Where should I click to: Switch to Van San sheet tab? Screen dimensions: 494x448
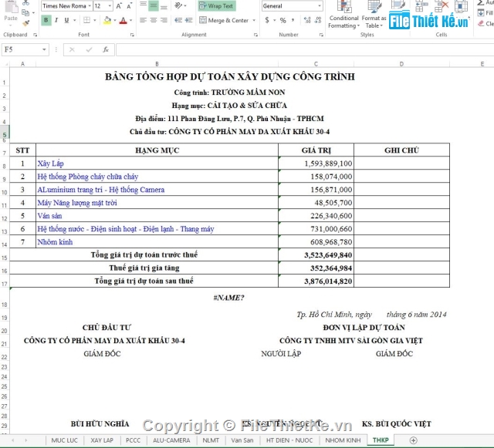(242, 440)
